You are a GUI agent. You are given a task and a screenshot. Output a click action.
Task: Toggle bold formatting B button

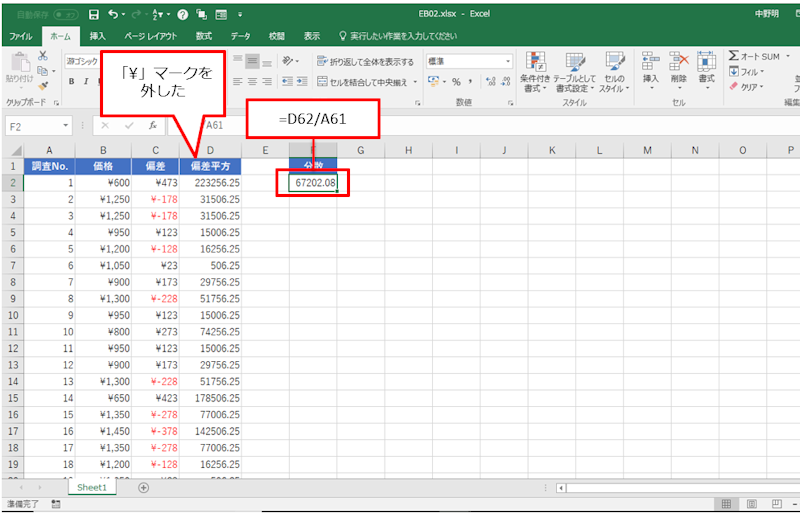click(x=73, y=82)
